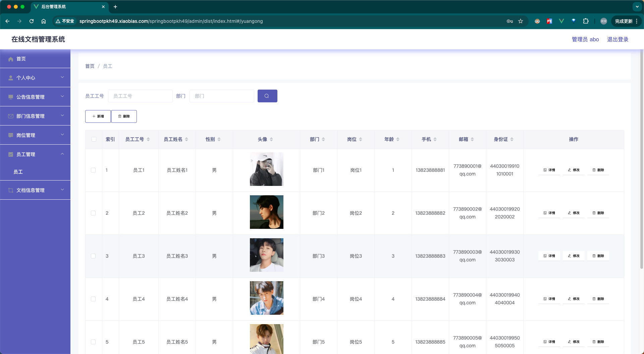Image resolution: width=644 pixels, height=354 pixels.
Task: Expand the 部门信息管理 sidebar menu
Action: click(35, 116)
